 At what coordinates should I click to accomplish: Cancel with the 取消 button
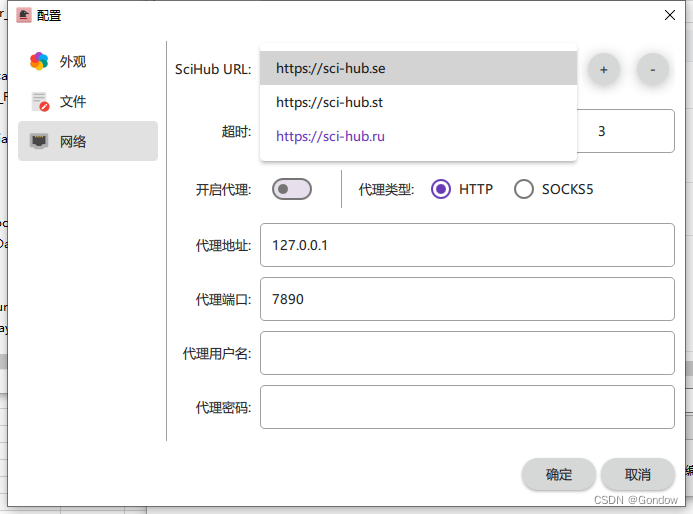pyautogui.click(x=638, y=474)
